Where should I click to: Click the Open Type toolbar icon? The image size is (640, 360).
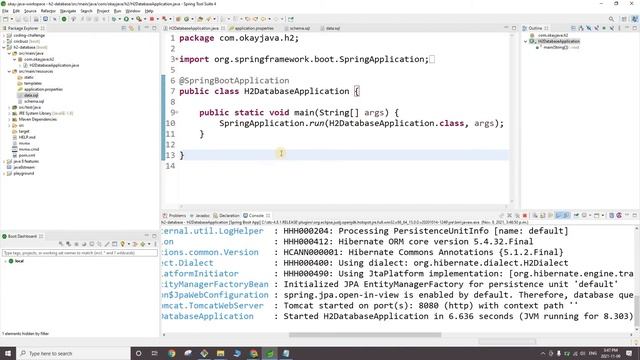pos(200,19)
